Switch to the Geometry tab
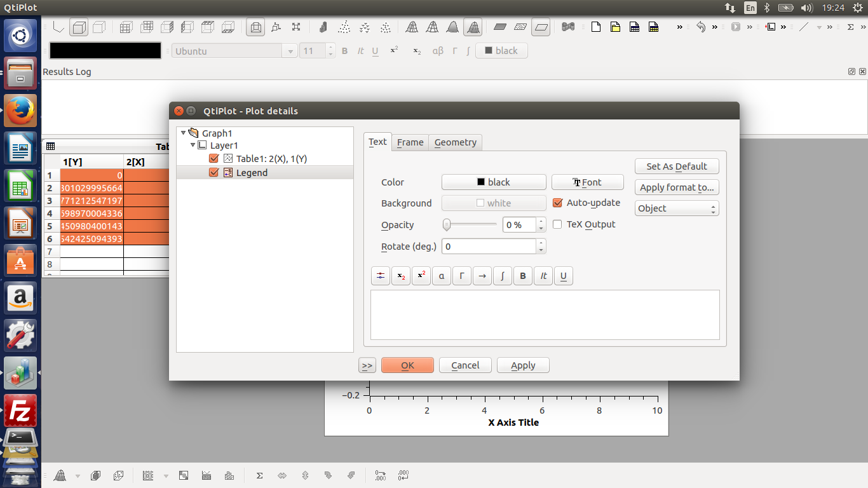 (456, 142)
